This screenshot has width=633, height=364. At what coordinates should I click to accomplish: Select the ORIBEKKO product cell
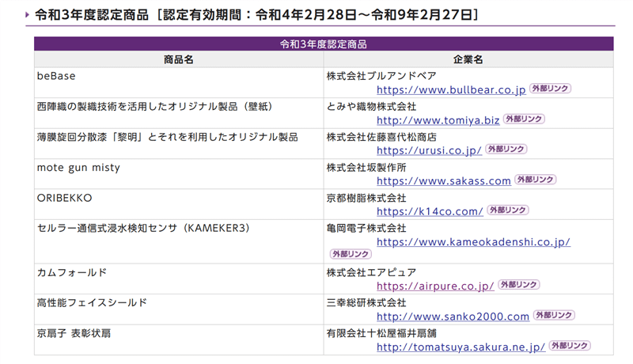tap(179, 205)
